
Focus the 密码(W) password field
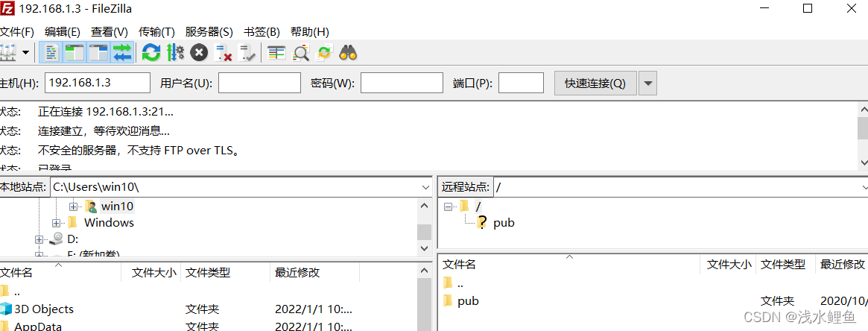coord(402,83)
